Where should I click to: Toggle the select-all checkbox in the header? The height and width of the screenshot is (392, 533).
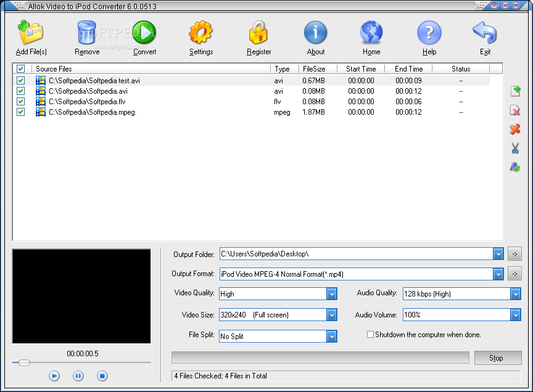tap(21, 68)
